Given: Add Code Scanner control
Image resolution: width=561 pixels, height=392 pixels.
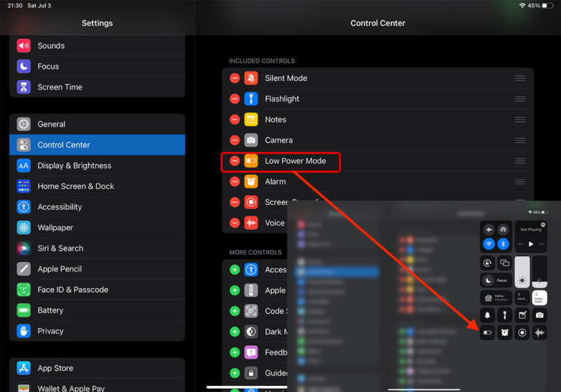Looking at the screenshot, I should [235, 311].
